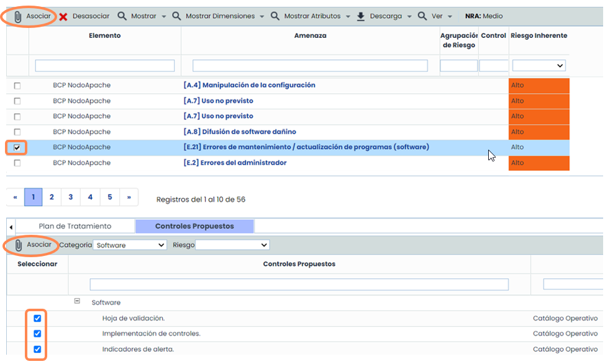Click the paperclip Asociar icon in top toolbar
The height and width of the screenshot is (364, 605).
(18, 16)
